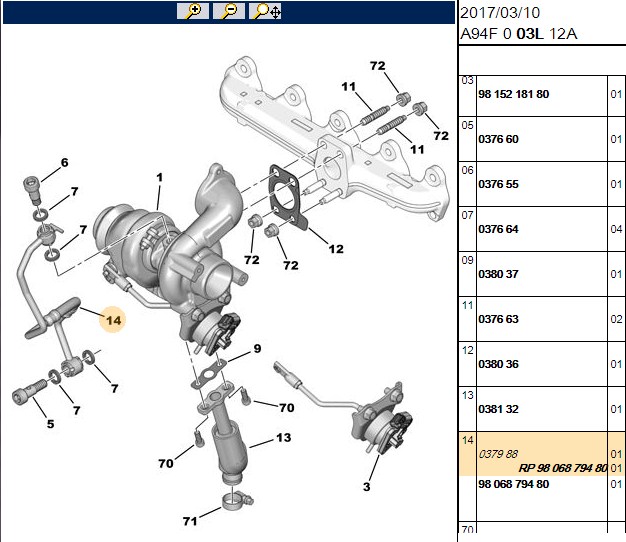
Task: Click row reference 09 in parts table
Action: point(467,260)
